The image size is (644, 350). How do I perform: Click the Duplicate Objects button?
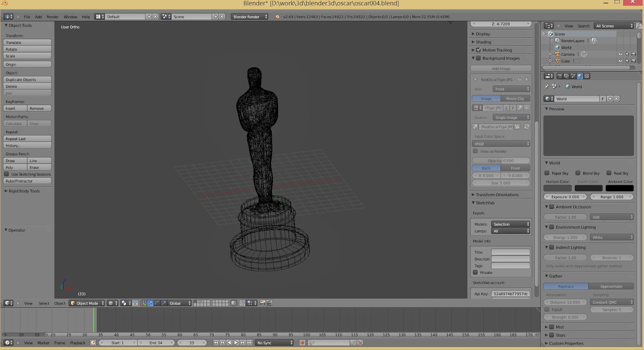tap(27, 80)
